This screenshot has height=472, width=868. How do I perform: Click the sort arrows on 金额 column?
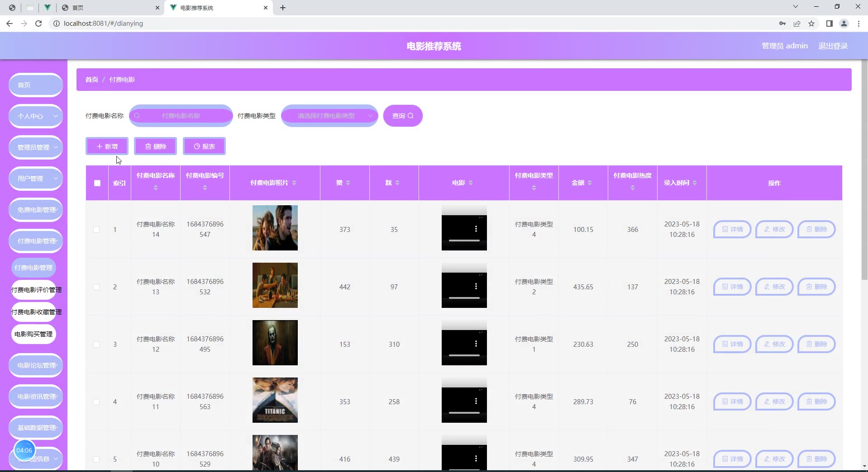click(590, 183)
